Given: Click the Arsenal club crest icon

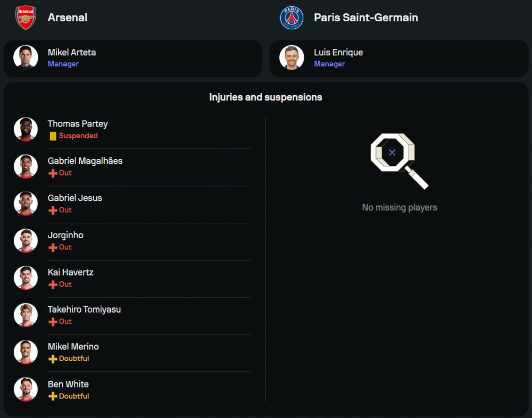Looking at the screenshot, I should [25, 18].
